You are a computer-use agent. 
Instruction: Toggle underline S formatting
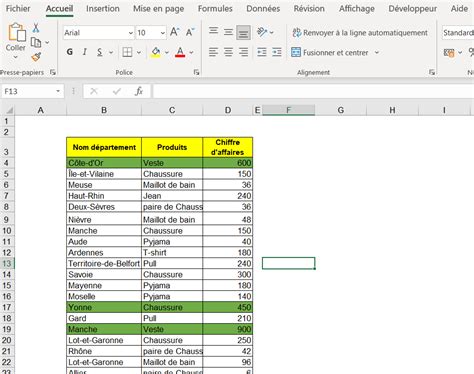[x=100, y=52]
